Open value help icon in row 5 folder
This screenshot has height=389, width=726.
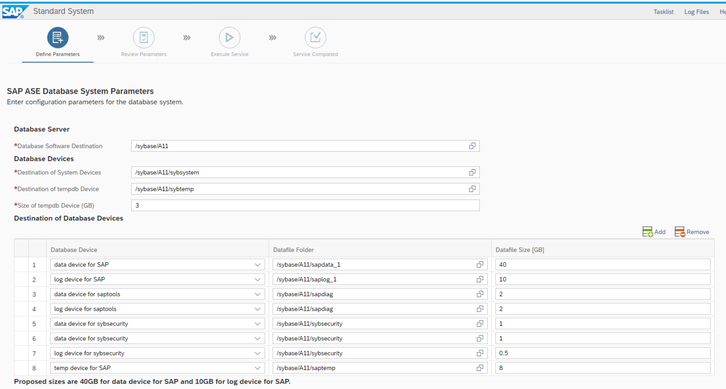480,324
